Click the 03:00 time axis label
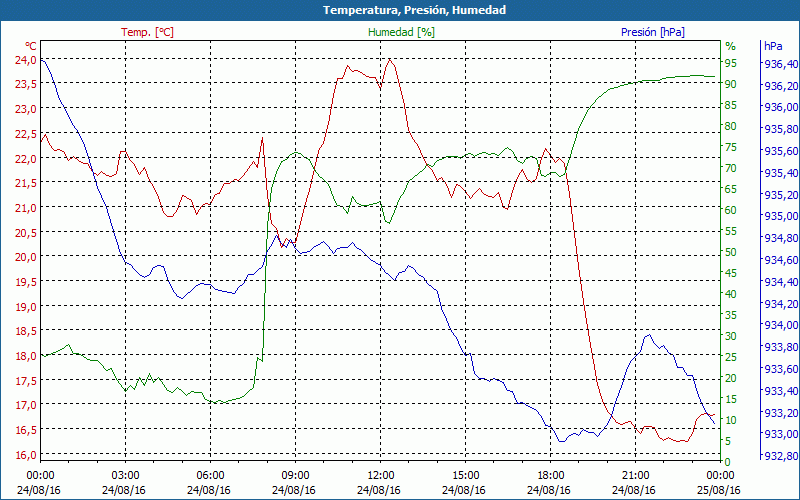 125,475
